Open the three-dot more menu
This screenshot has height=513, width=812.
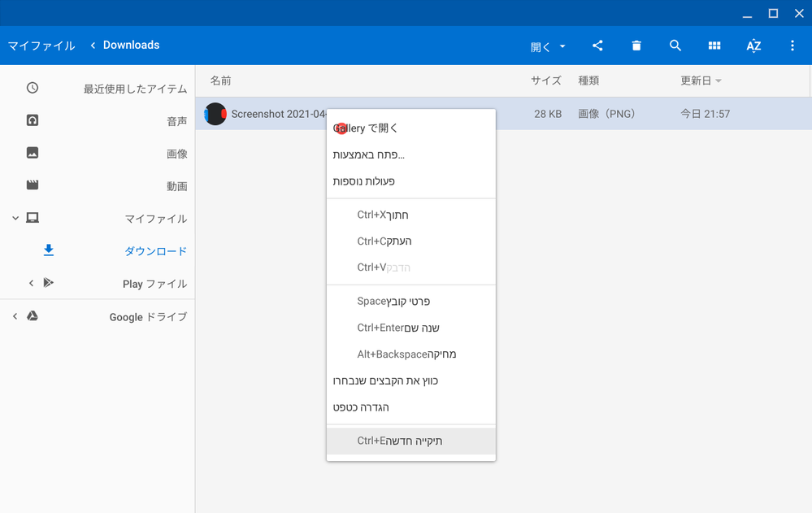click(792, 46)
